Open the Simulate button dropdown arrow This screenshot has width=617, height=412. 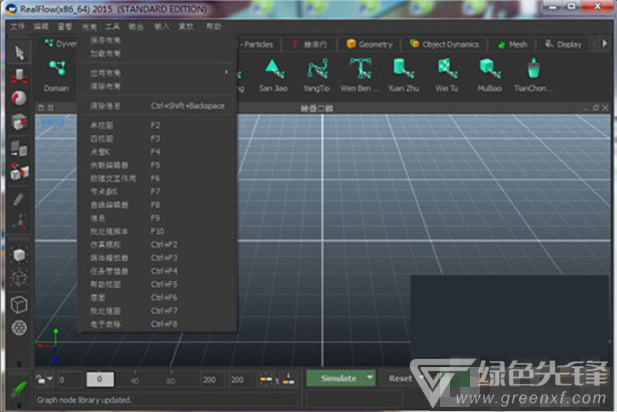(369, 378)
